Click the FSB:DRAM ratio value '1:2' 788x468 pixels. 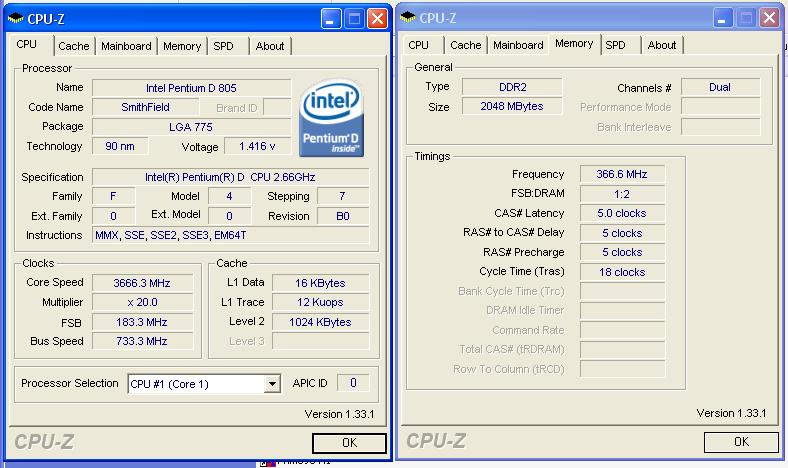click(622, 194)
